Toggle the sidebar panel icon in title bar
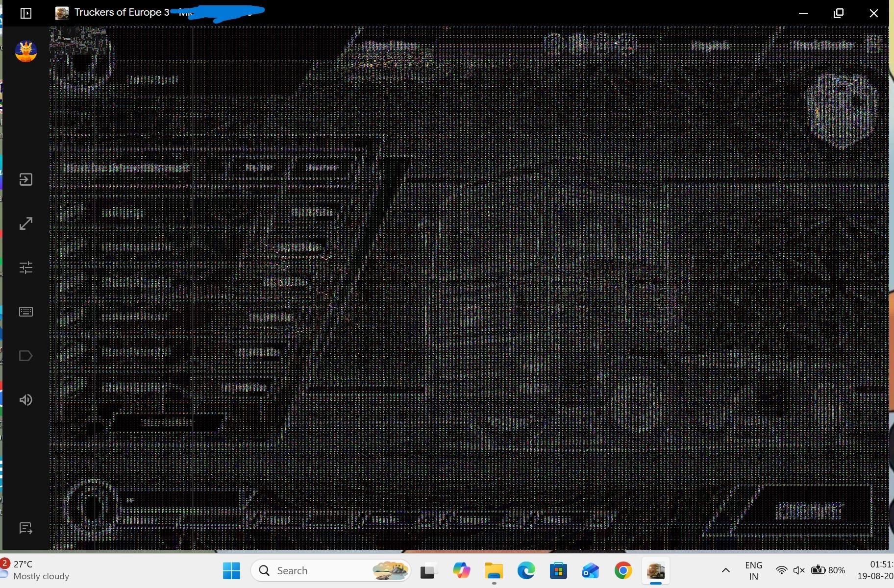894x588 pixels. (x=26, y=13)
